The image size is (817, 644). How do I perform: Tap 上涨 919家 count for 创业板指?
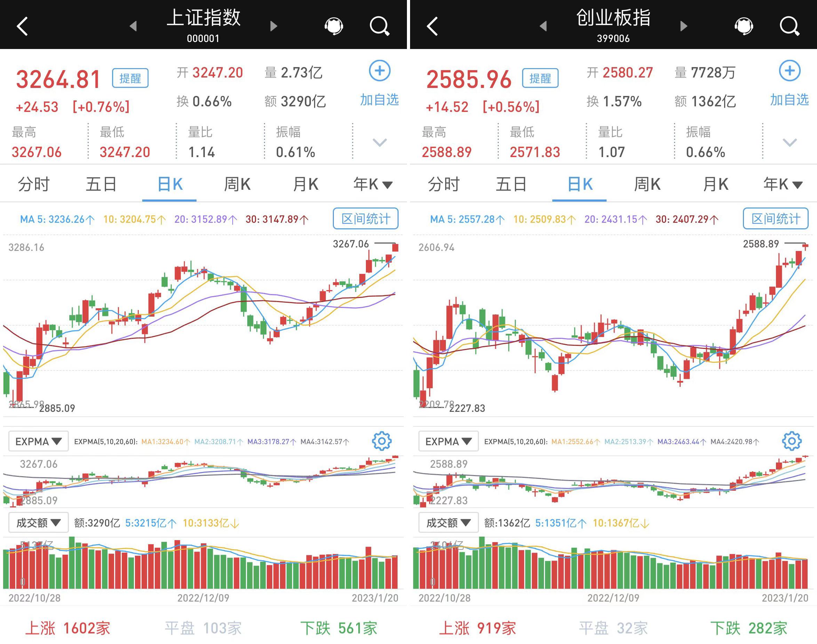point(478,628)
